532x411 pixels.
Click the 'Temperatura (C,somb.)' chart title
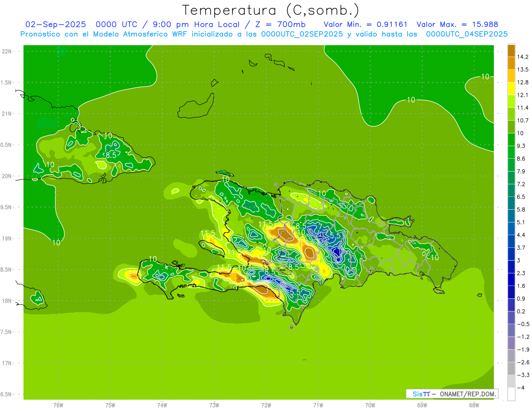click(271, 10)
